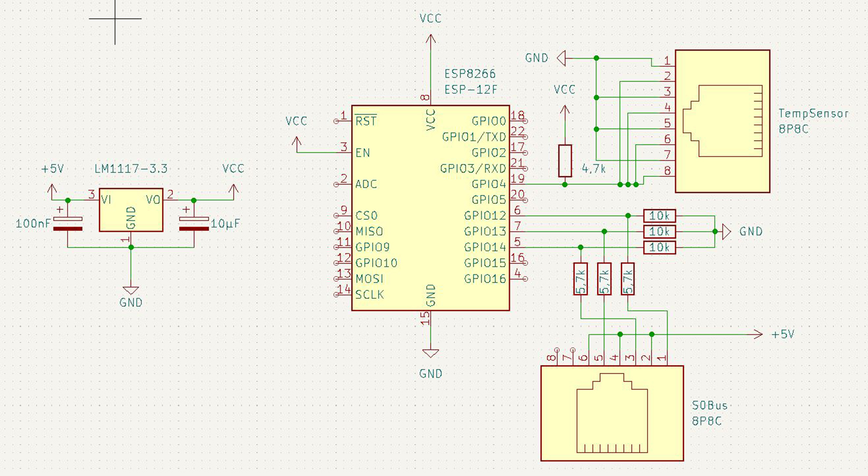Select the 10k resistor on the GPIO12 line
The image size is (868, 476).
[x=659, y=216]
